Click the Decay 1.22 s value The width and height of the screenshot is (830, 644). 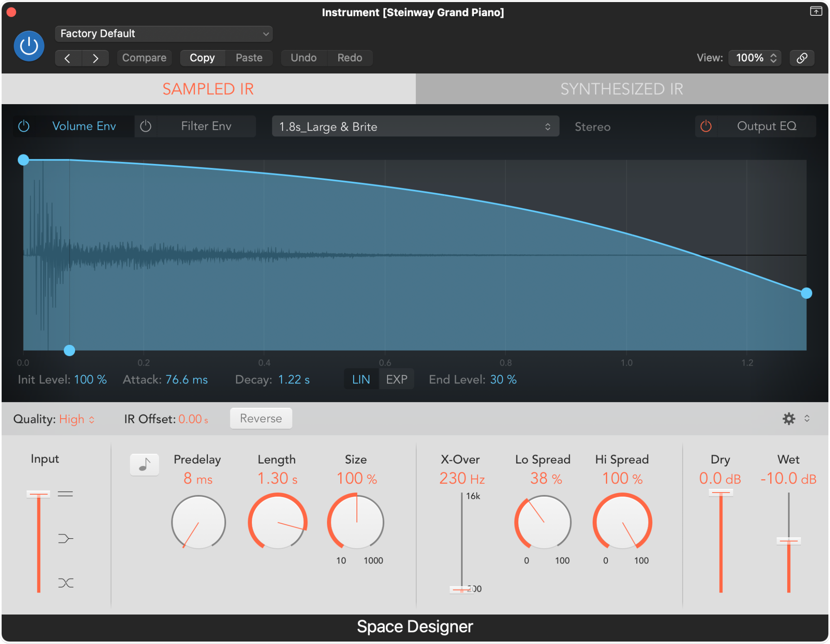tap(293, 380)
